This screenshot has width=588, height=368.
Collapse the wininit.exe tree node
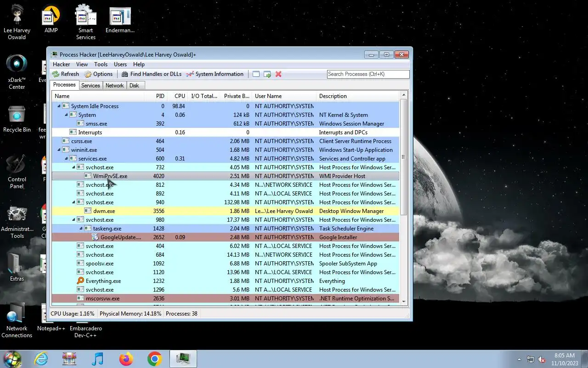59,150
